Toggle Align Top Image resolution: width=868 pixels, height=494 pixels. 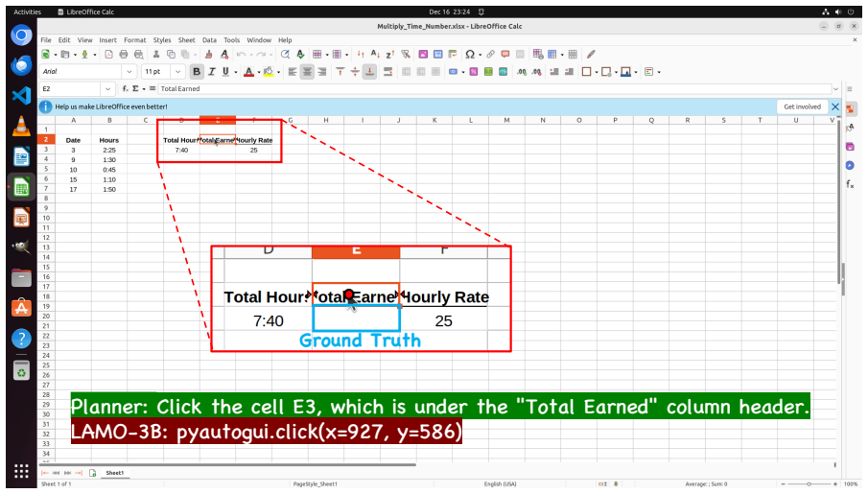click(340, 71)
